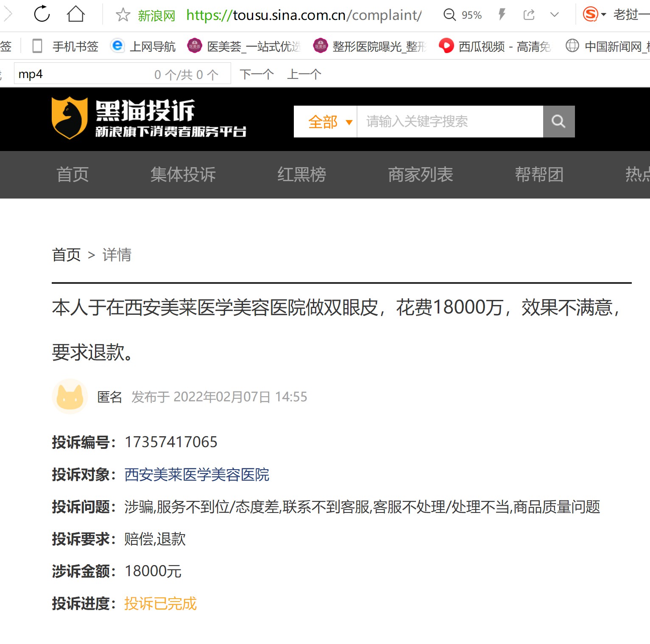Open the 手机书签 mobile bookmarks icon
The height and width of the screenshot is (644, 650).
(37, 46)
